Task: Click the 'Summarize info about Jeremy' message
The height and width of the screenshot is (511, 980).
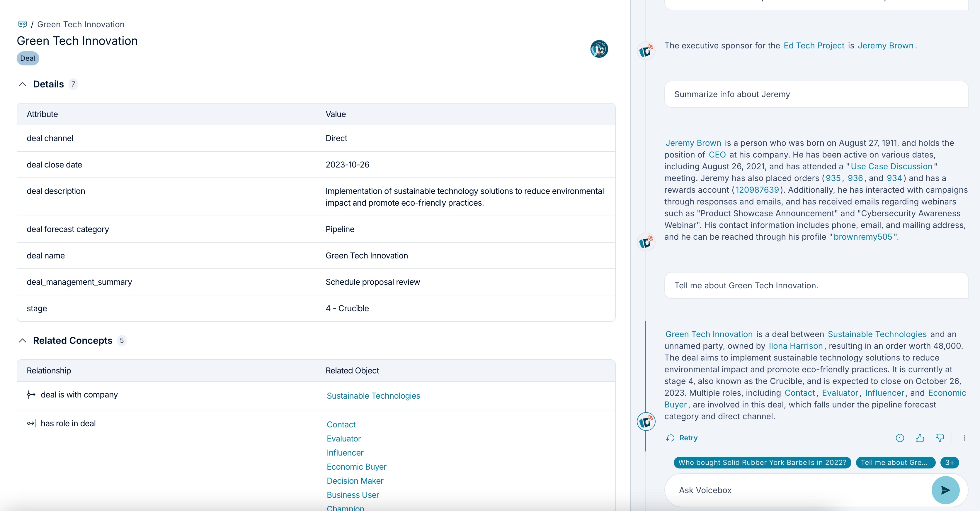Action: 816,94
